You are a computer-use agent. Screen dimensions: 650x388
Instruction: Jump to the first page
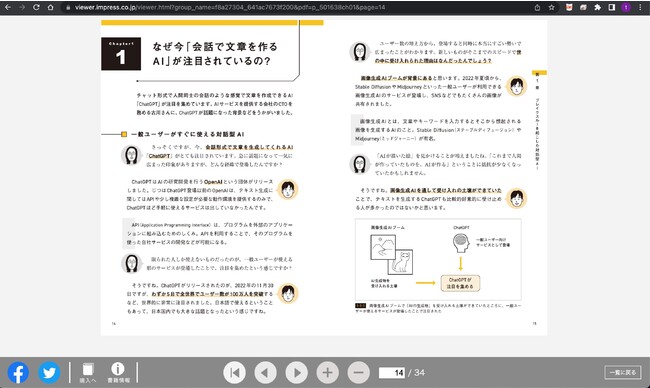pyautogui.click(x=234, y=373)
